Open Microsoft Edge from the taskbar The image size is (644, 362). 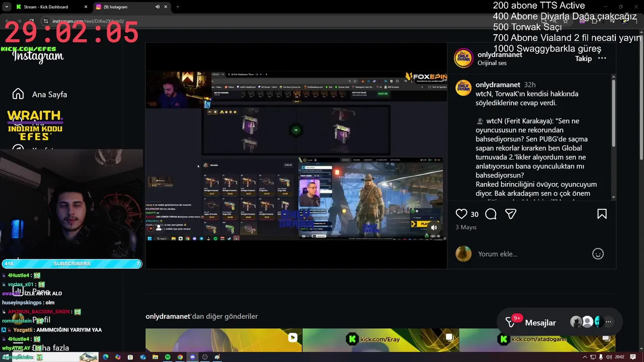(x=106, y=357)
